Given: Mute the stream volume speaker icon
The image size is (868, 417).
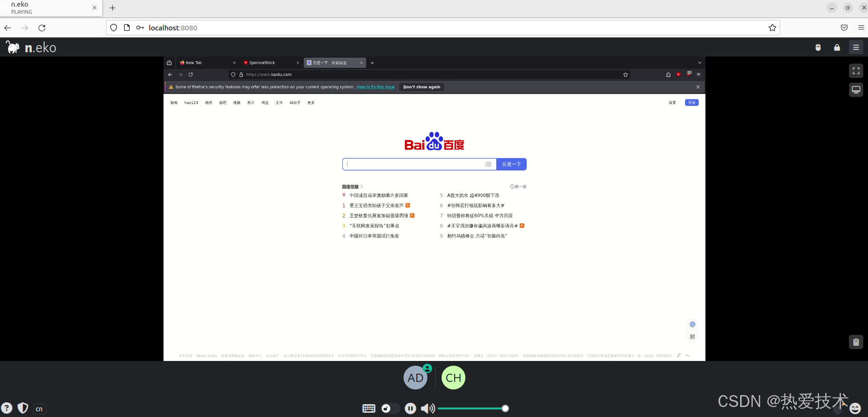Looking at the screenshot, I should tap(428, 408).
